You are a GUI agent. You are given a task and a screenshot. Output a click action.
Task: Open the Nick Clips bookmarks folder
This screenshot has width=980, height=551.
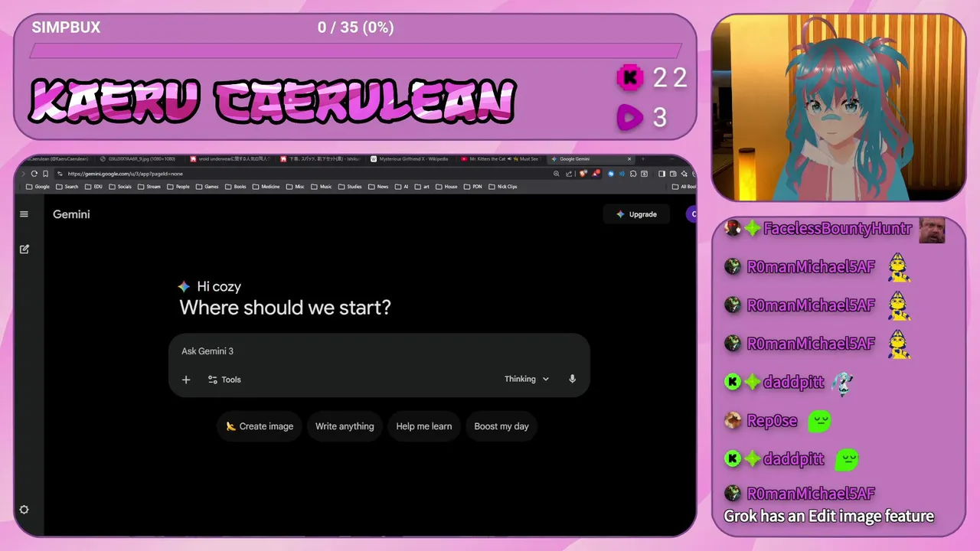502,187
